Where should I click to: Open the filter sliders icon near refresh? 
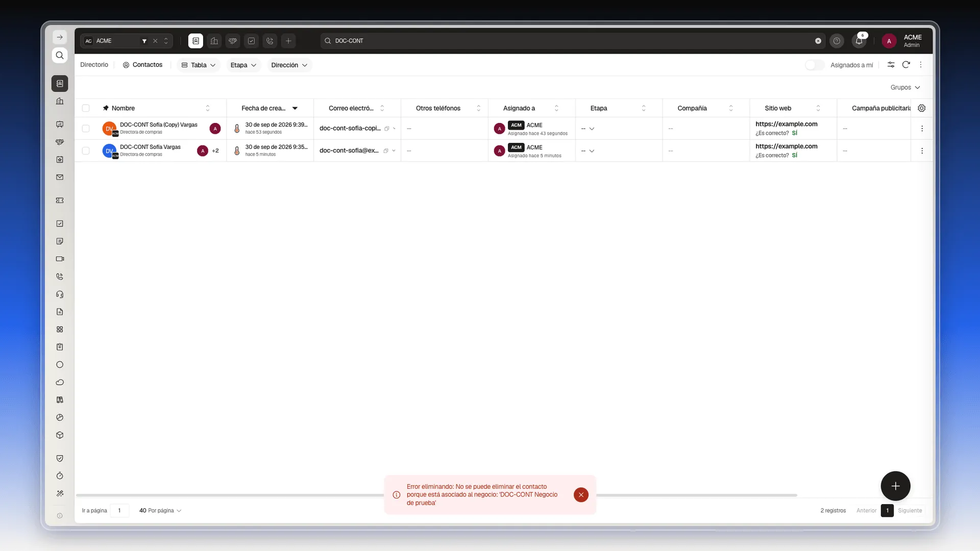891,65
